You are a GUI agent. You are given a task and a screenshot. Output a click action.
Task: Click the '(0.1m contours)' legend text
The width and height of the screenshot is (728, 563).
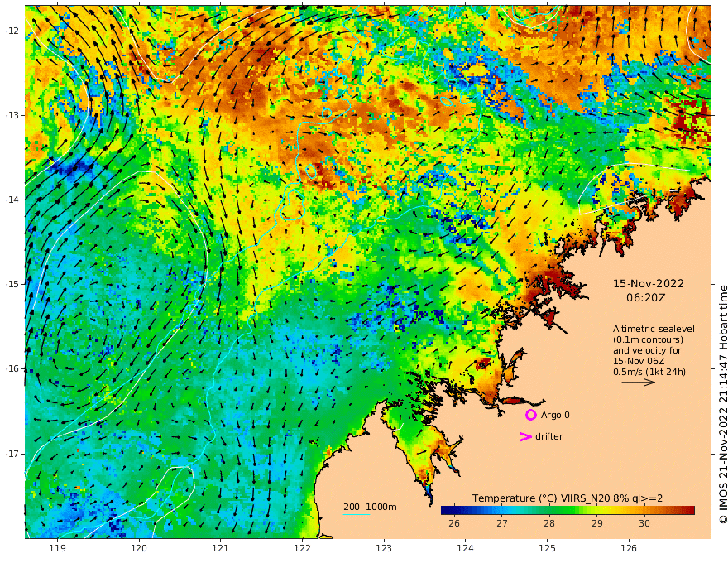(x=648, y=339)
